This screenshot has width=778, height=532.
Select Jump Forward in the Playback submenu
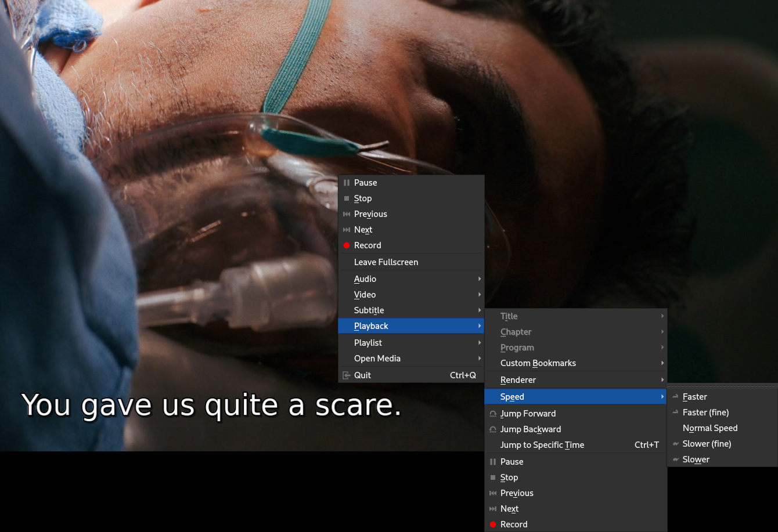pos(576,414)
